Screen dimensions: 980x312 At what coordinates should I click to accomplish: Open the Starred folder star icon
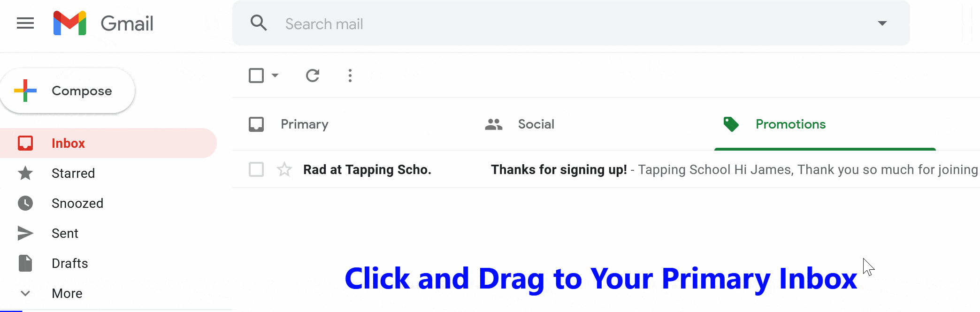coord(25,173)
